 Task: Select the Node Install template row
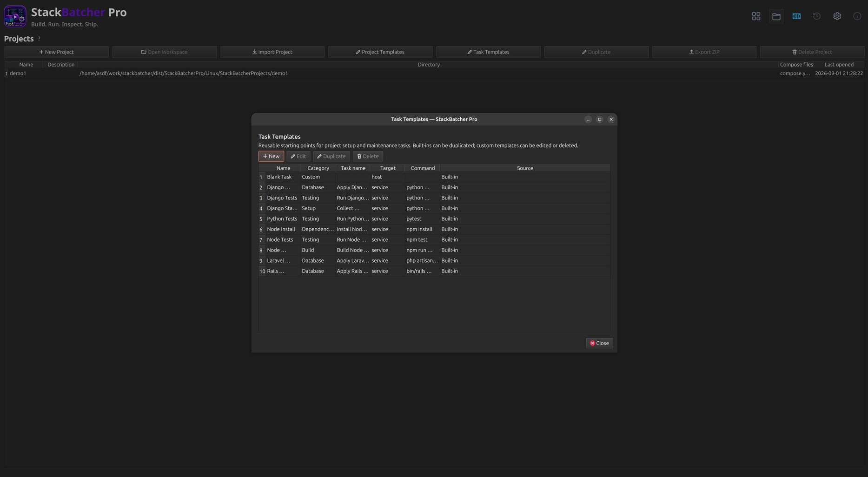click(434, 229)
